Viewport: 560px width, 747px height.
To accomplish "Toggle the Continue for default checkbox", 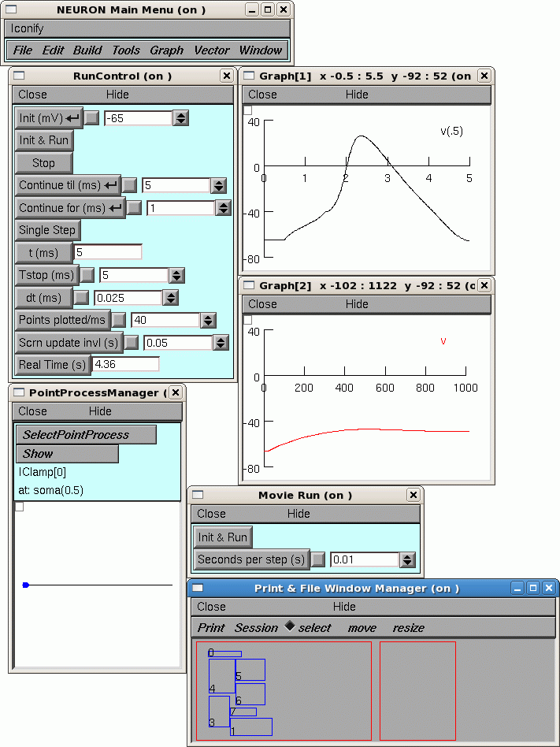I will coord(134,208).
